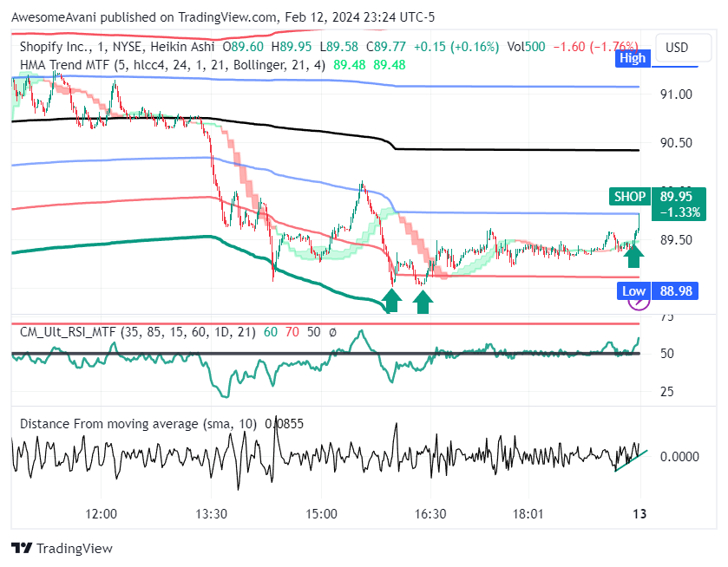Click the 15:00 time axis label
The height and width of the screenshot is (567, 728).
point(321,513)
